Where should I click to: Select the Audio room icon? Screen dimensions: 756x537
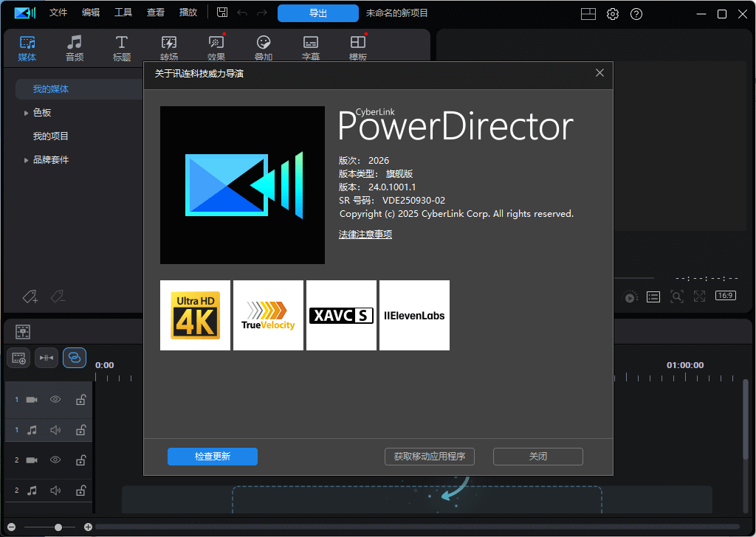(x=74, y=48)
